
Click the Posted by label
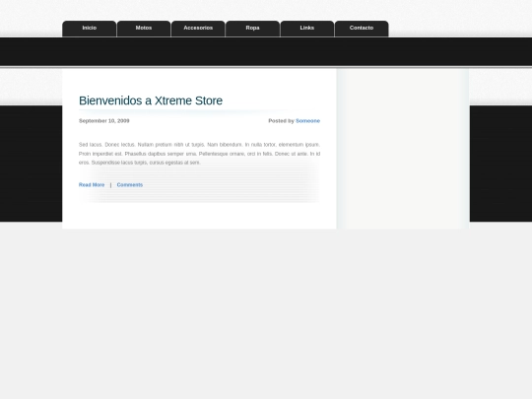click(x=281, y=121)
